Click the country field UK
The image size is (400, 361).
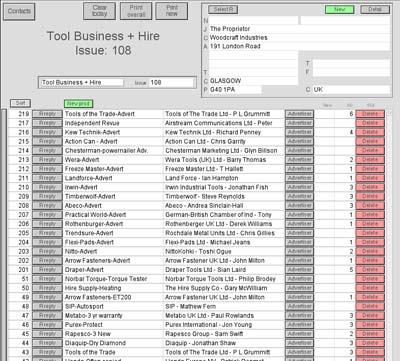[x=351, y=90]
